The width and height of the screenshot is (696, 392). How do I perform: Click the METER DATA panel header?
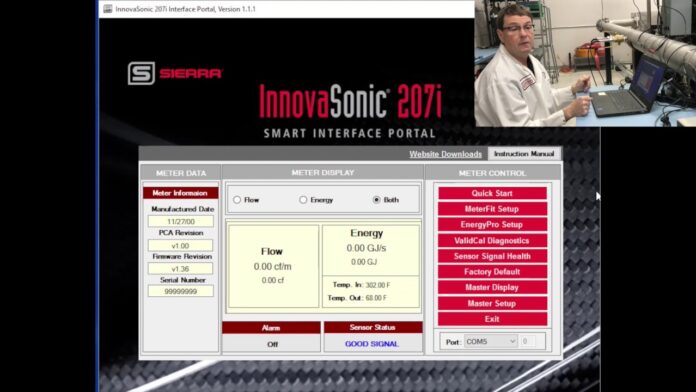point(181,173)
